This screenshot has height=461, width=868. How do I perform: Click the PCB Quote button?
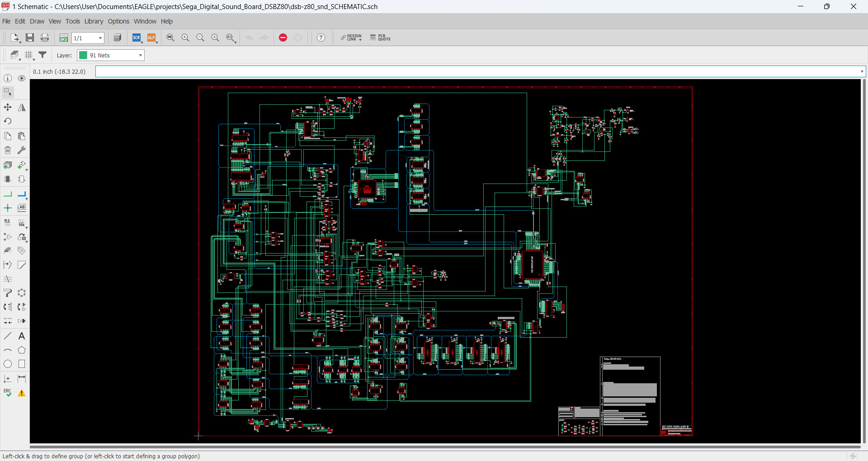pyautogui.click(x=380, y=38)
